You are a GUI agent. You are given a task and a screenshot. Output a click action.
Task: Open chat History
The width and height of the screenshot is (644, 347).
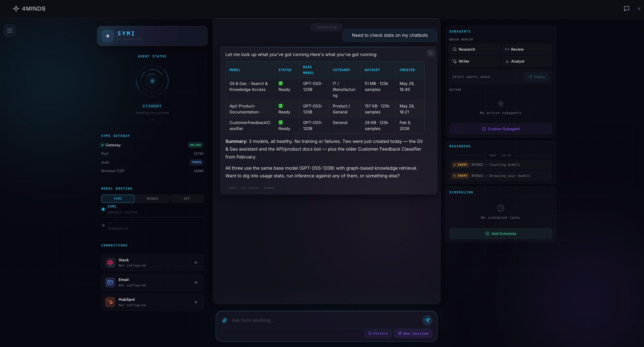point(378,334)
